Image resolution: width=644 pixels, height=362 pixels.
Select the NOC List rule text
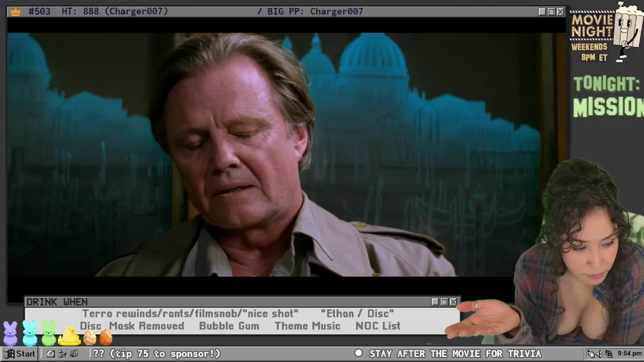[378, 326]
